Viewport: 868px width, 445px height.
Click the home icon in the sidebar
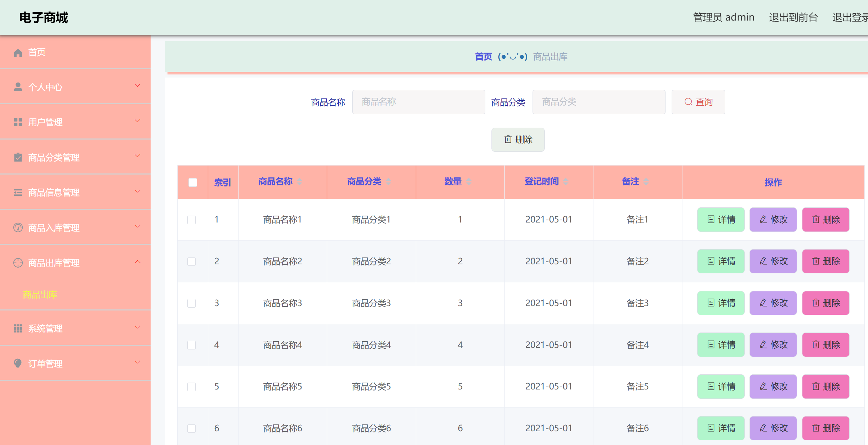(18, 53)
